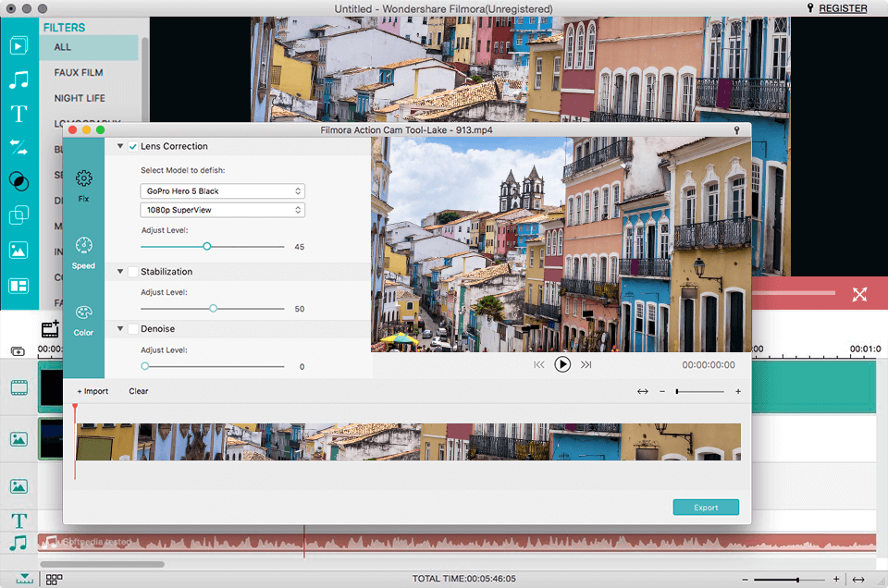Viewport: 888px width, 588px height.
Task: Open the Text/Titles icon in sidebar
Action: (18, 114)
